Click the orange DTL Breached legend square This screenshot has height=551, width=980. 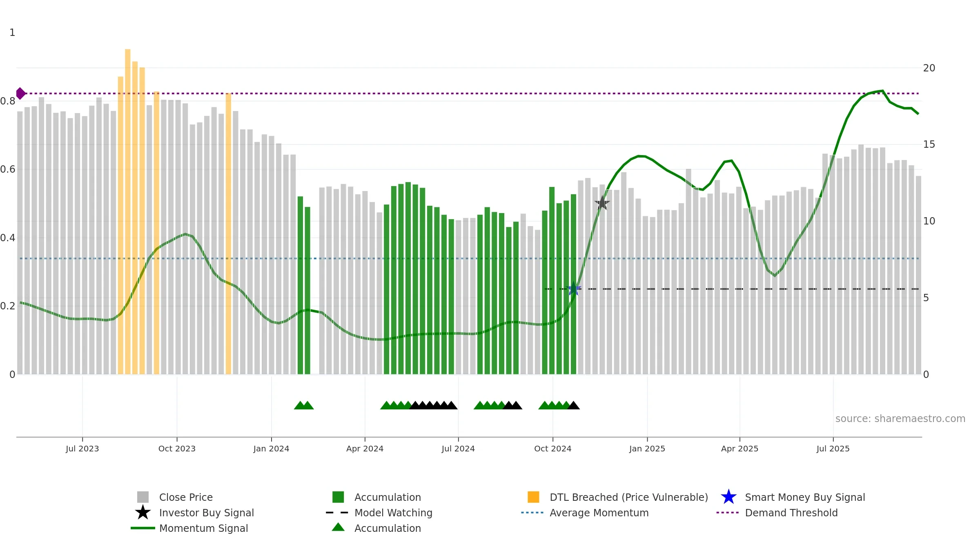[533, 497]
